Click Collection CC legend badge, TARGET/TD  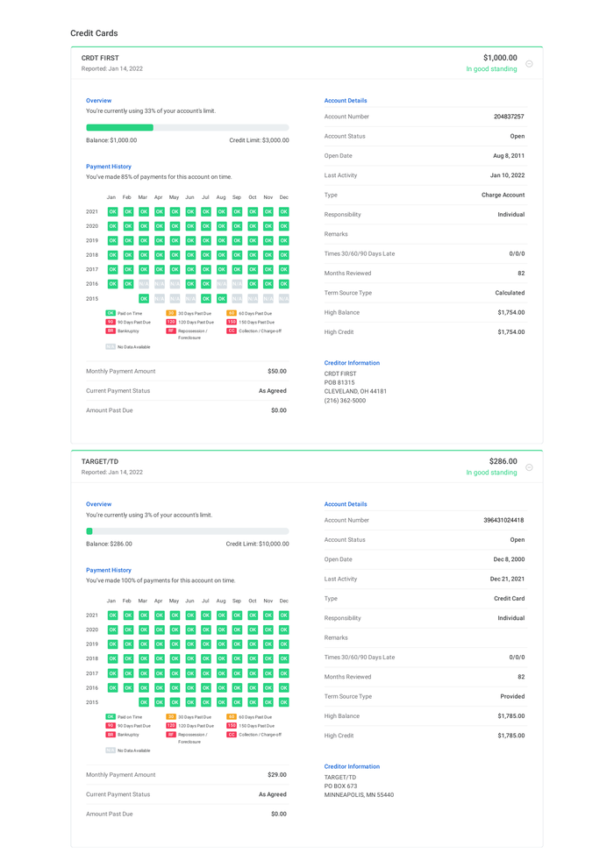point(232,735)
